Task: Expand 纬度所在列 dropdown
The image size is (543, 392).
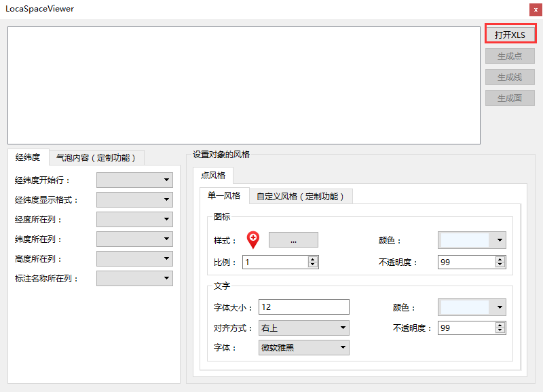Action: click(134, 239)
